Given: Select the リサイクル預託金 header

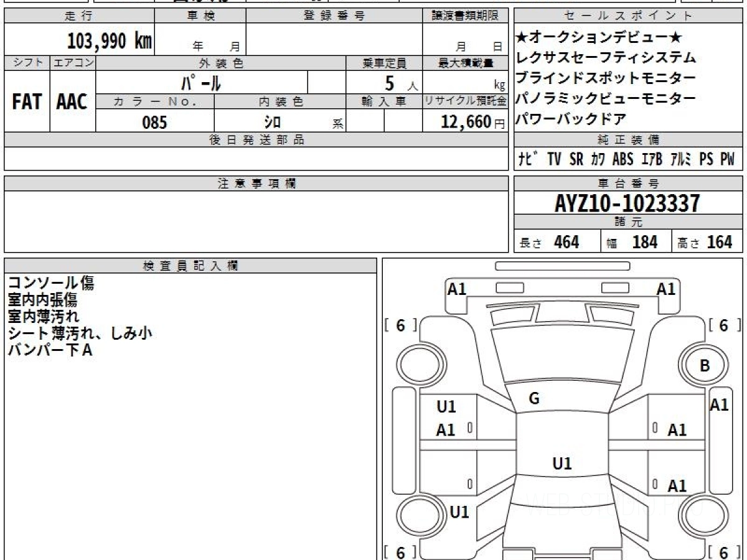Looking at the screenshot, I should (465, 101).
